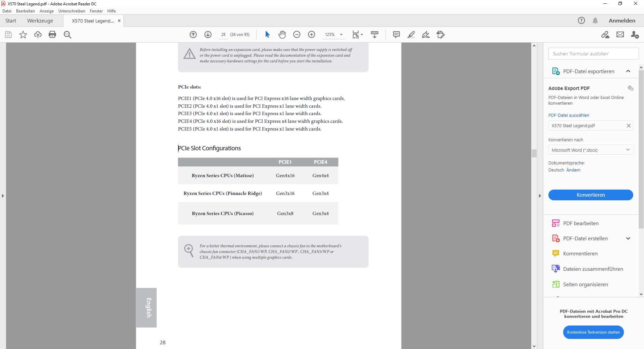644x349 pixels.
Task: Click the Ändern language link
Action: pyautogui.click(x=573, y=170)
